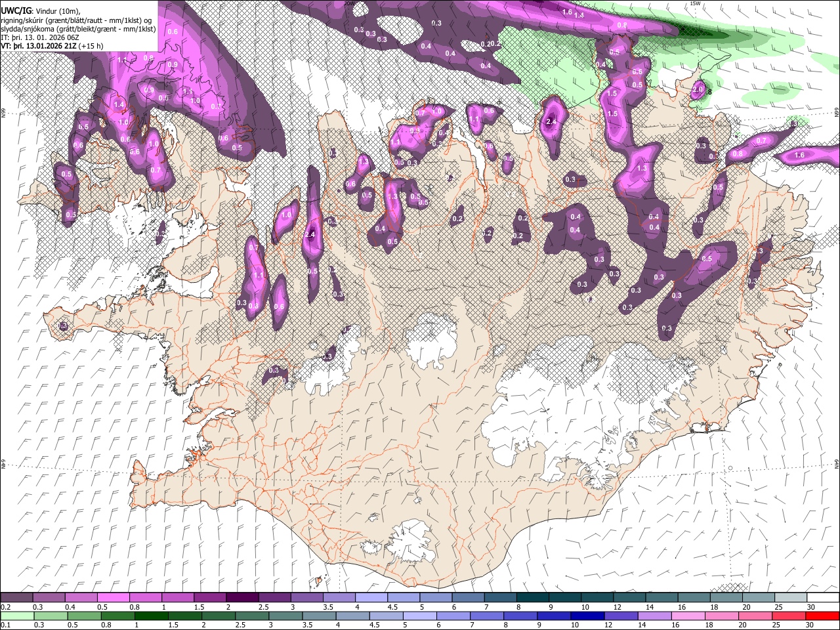Screen dimensions: 840x630
Task: Click the lower legend swatch starting at 8
Action: pyautogui.click(x=520, y=616)
